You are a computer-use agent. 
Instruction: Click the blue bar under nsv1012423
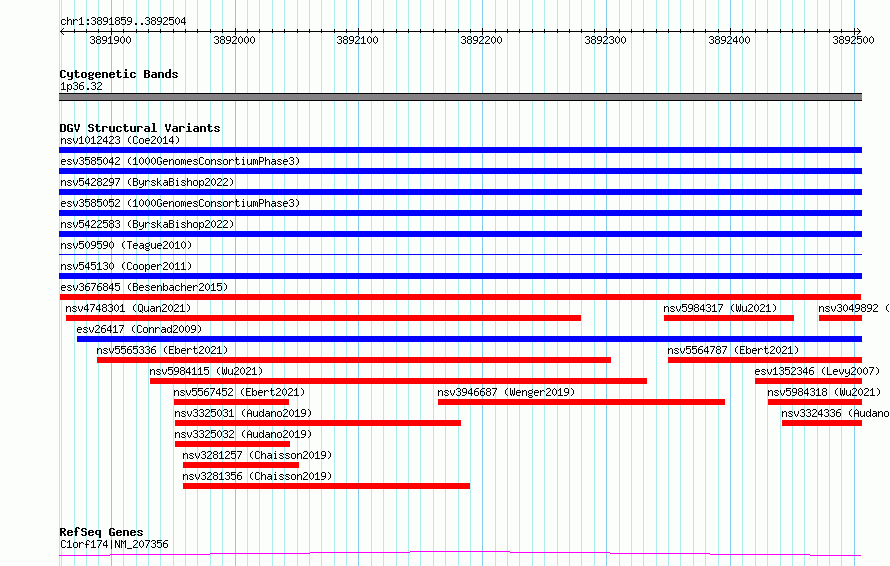click(460, 150)
